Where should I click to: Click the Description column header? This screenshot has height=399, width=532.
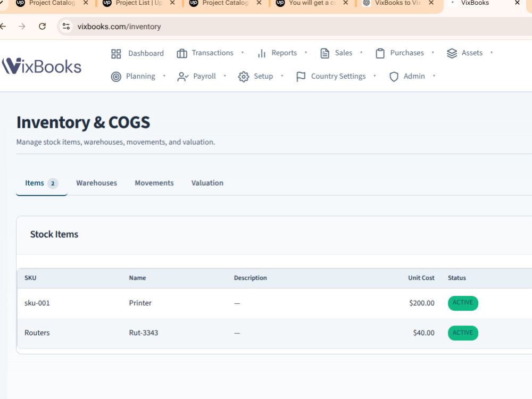(x=251, y=278)
